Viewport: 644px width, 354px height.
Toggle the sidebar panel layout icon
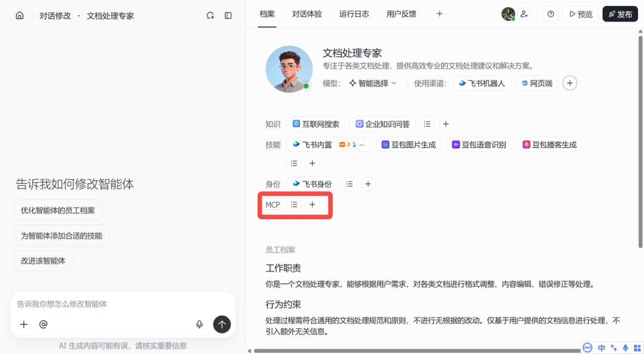[228, 16]
